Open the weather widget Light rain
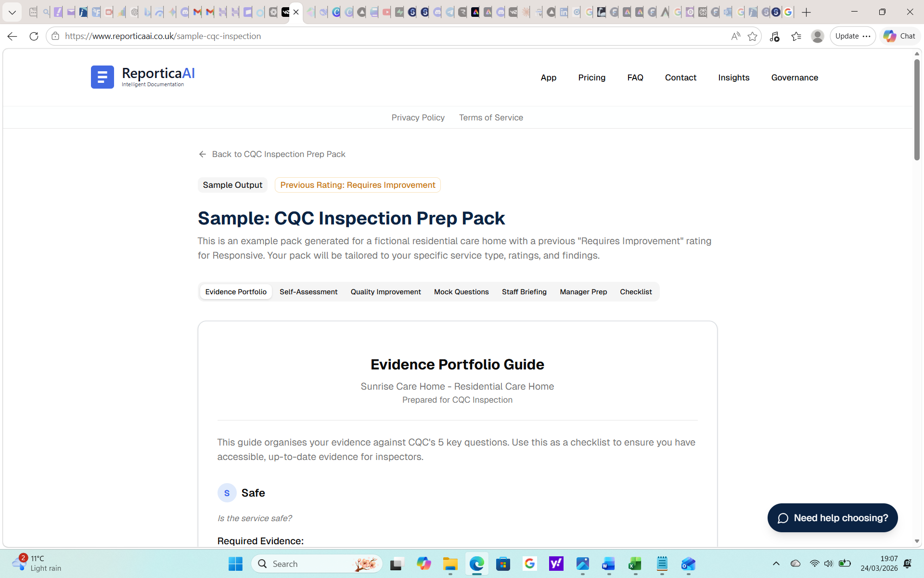Viewport: 924px width, 578px height. tap(36, 563)
